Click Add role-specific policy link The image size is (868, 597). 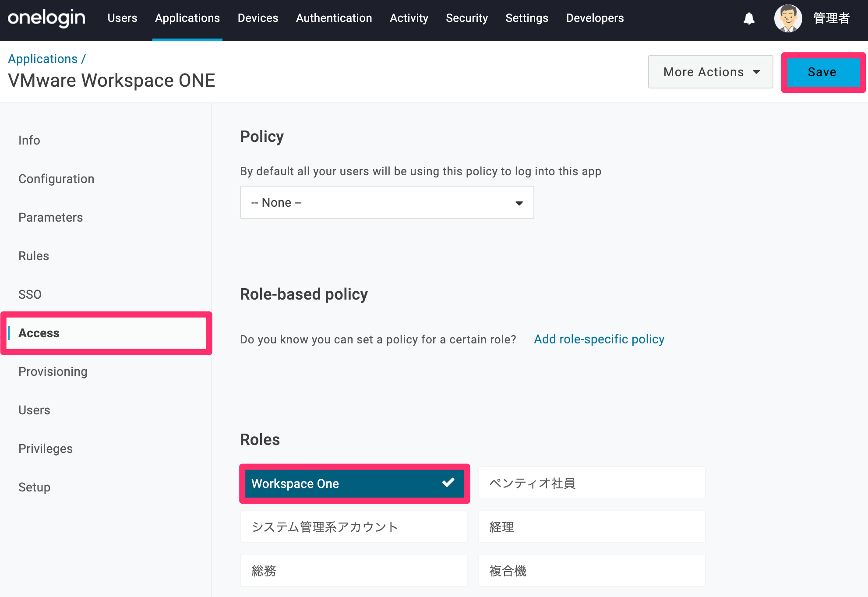[x=599, y=339]
